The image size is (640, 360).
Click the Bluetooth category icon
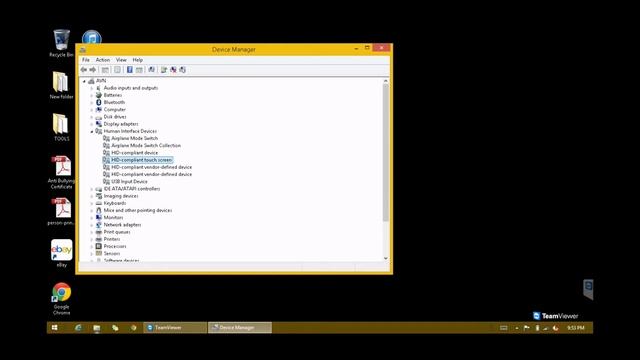(99, 102)
